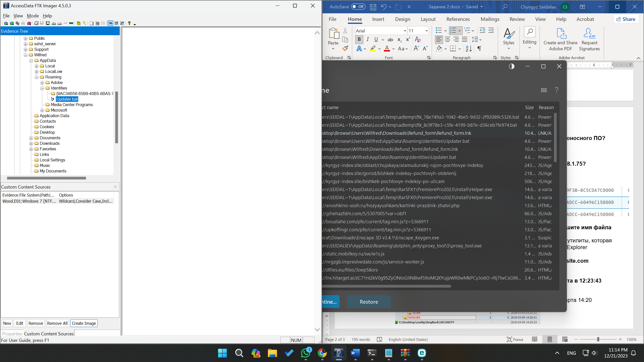This screenshot has width=644, height=362.
Task: Click Sort A-Z icon in Word
Action: pos(469,49)
